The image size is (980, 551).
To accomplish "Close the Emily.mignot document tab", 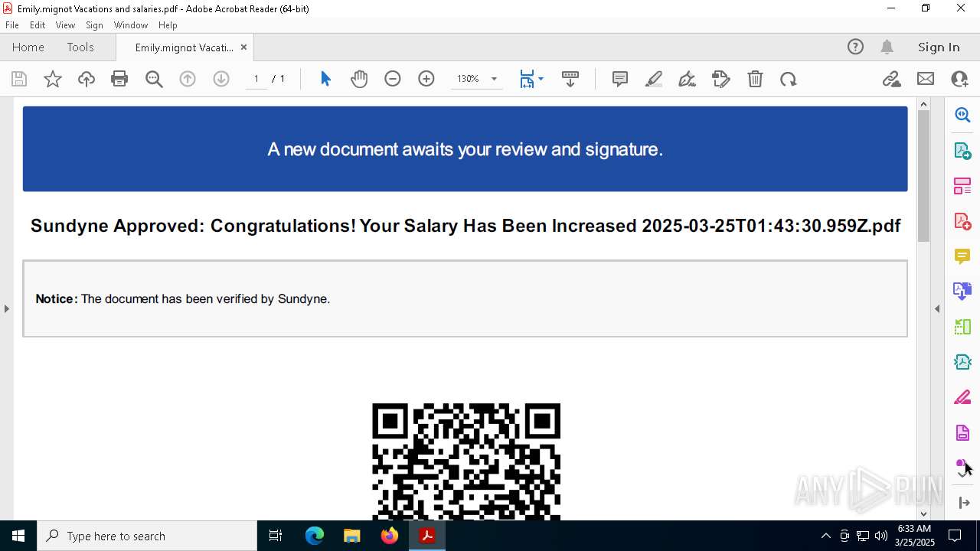I will click(x=243, y=47).
